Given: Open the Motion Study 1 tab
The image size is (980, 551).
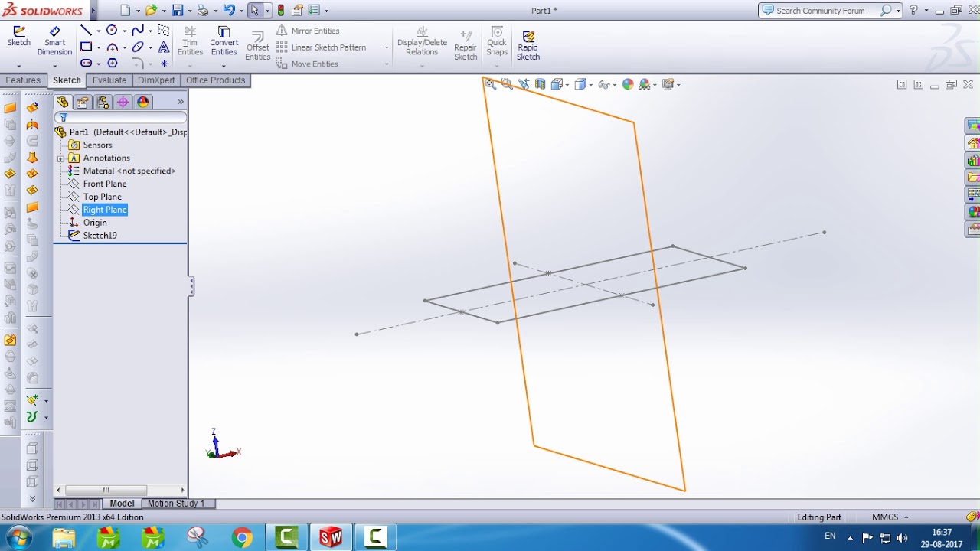Looking at the screenshot, I should [x=176, y=504].
